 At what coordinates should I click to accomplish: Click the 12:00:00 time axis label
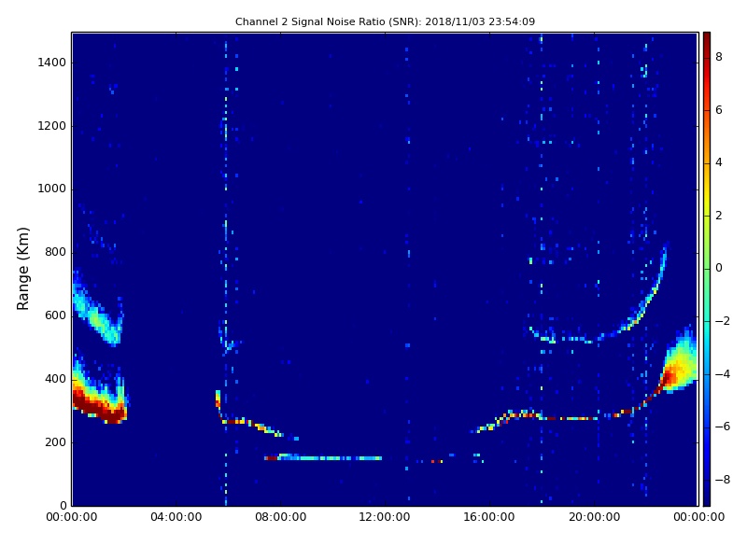coord(385,517)
